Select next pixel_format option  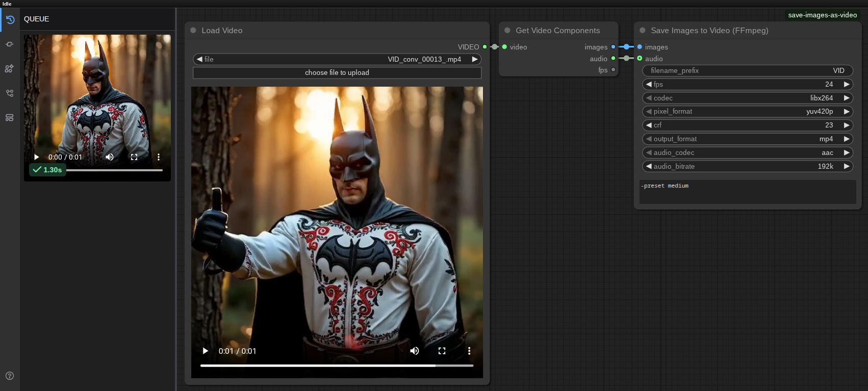pos(847,111)
